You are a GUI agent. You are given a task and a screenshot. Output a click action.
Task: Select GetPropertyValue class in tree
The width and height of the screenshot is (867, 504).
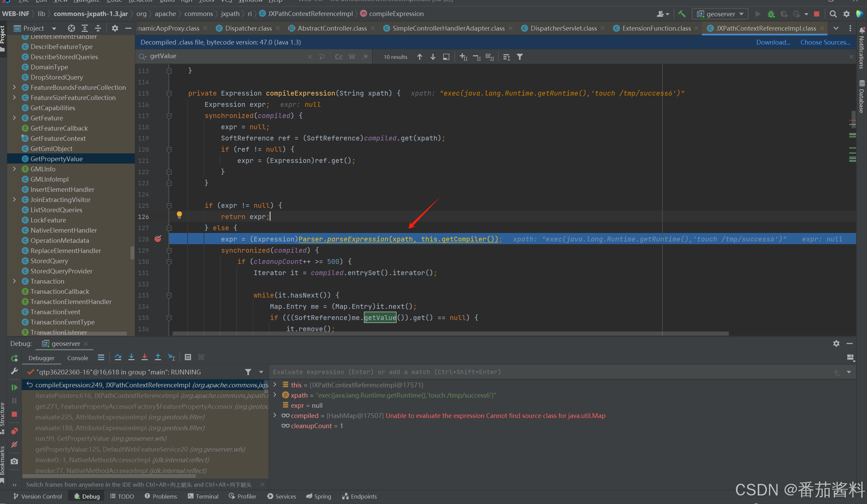click(x=57, y=159)
